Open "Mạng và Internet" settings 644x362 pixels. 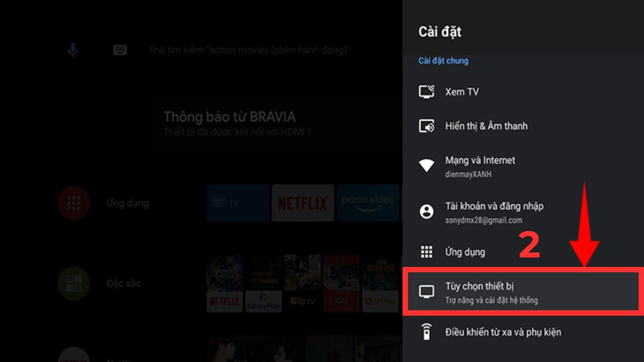pos(523,166)
